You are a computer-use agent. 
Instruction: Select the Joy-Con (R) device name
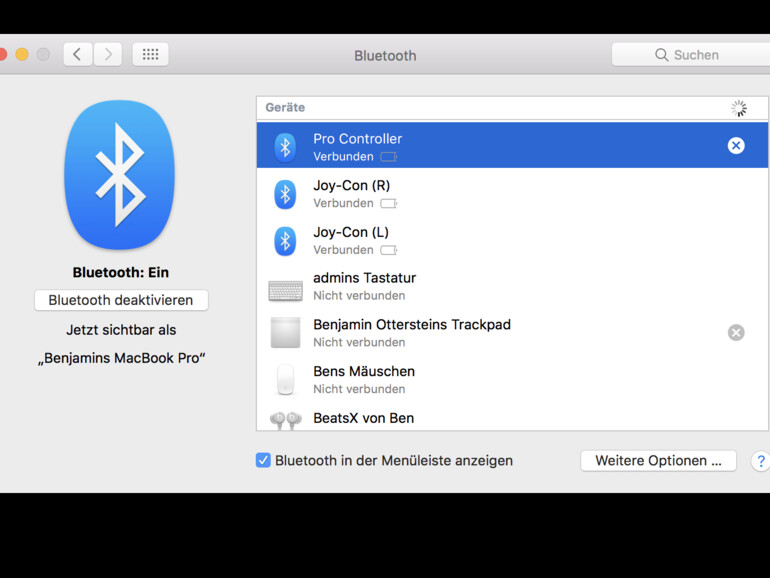[x=352, y=185]
